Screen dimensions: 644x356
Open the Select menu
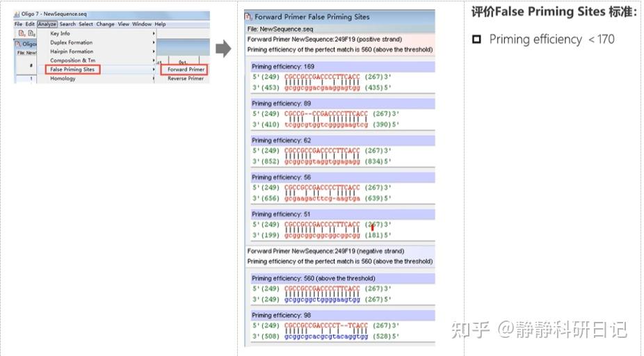coord(86,24)
